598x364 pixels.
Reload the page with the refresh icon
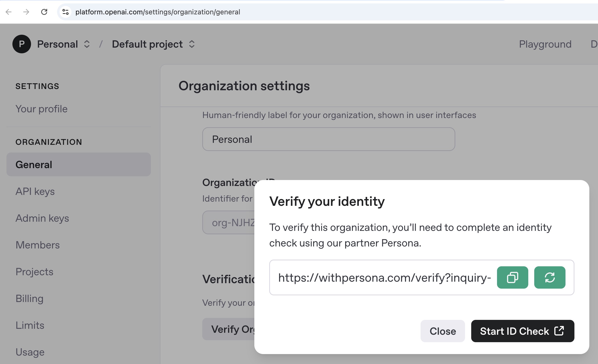pos(44,12)
